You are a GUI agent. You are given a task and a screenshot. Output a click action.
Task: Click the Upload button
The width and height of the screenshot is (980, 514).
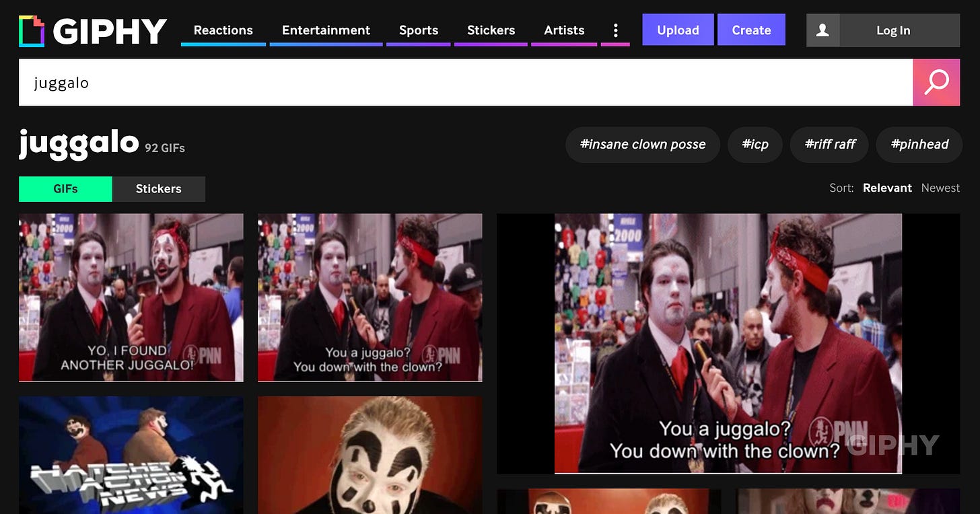pos(678,30)
